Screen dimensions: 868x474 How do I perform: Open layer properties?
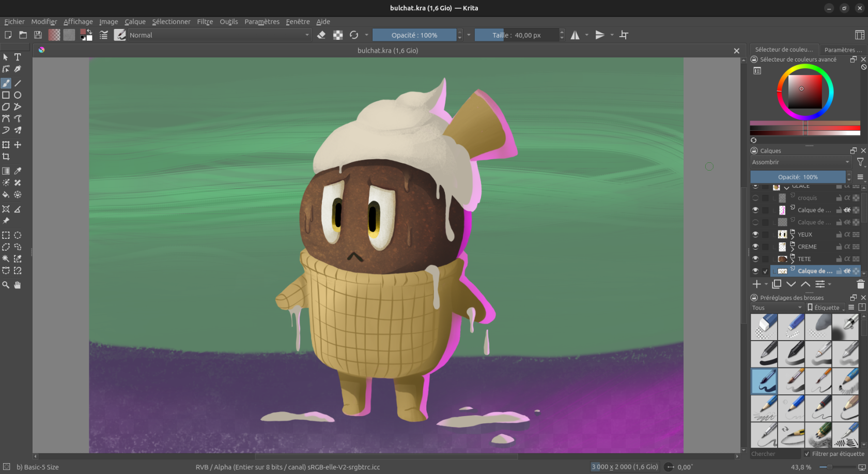[820, 284]
